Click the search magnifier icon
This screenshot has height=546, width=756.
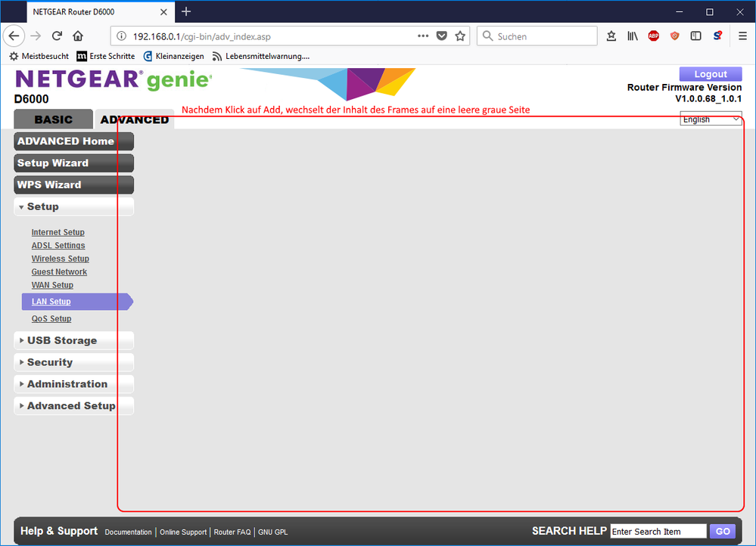(487, 36)
